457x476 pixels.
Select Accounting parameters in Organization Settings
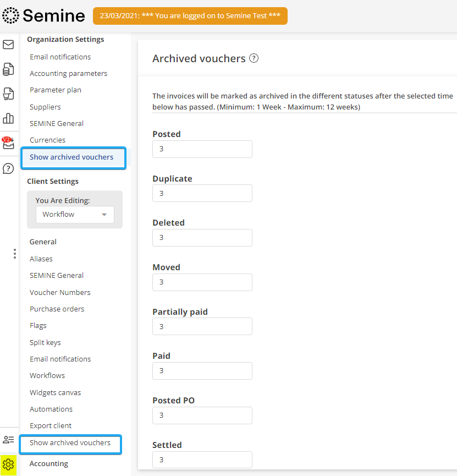click(x=68, y=74)
